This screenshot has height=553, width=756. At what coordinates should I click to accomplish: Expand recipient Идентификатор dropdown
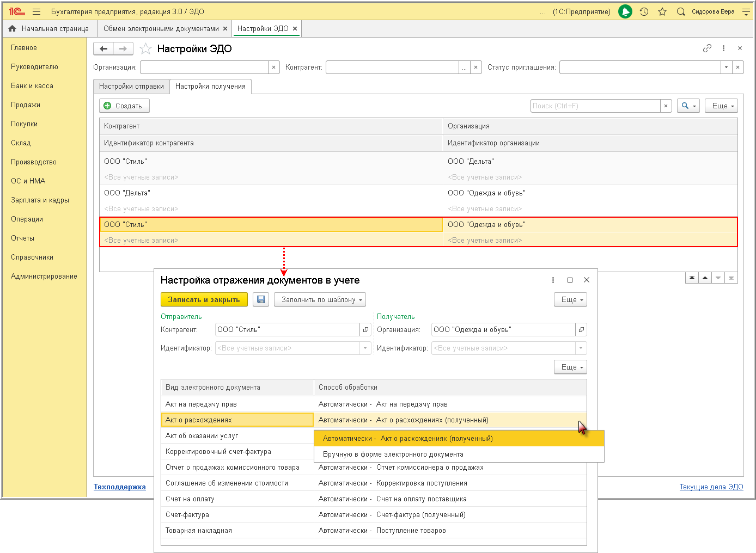coord(581,348)
